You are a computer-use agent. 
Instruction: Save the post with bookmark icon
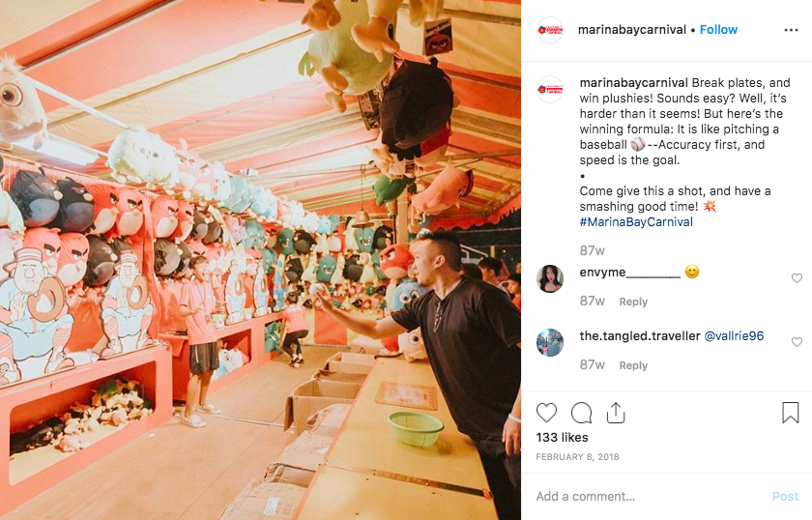click(791, 413)
